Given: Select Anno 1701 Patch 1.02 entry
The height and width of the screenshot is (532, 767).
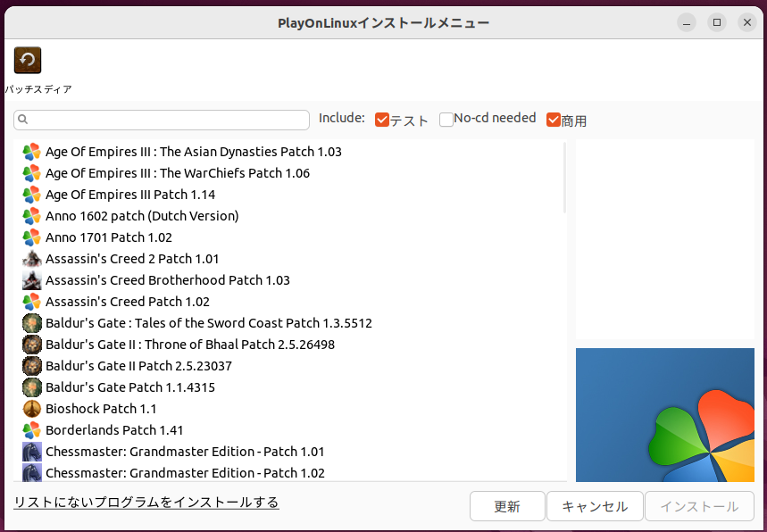Looking at the screenshot, I should pos(109,237).
